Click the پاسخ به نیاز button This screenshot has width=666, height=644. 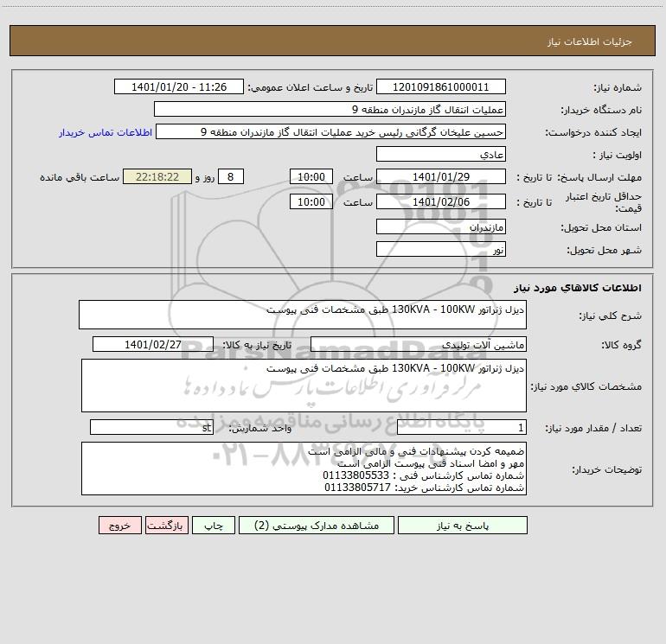463,525
